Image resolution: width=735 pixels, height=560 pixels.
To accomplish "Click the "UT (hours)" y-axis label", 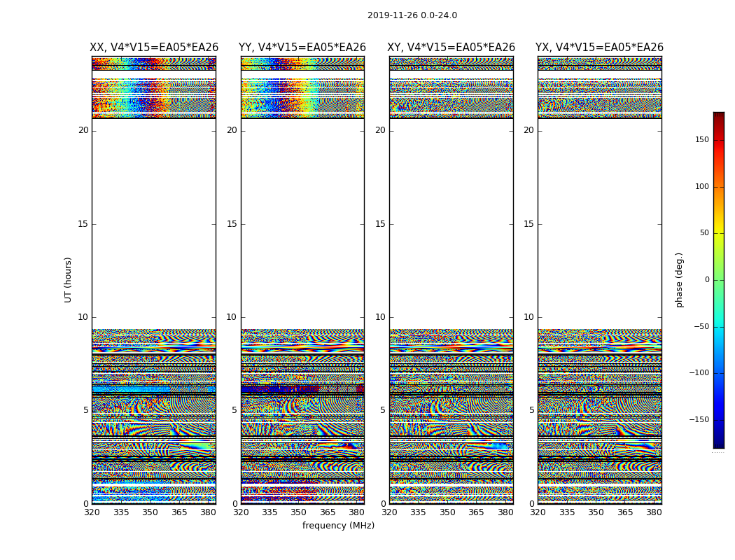I will click(68, 280).
